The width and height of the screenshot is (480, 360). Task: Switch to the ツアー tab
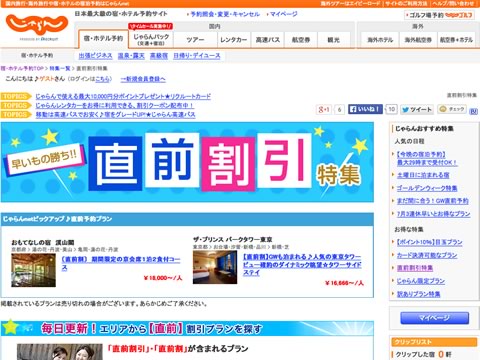(x=195, y=40)
